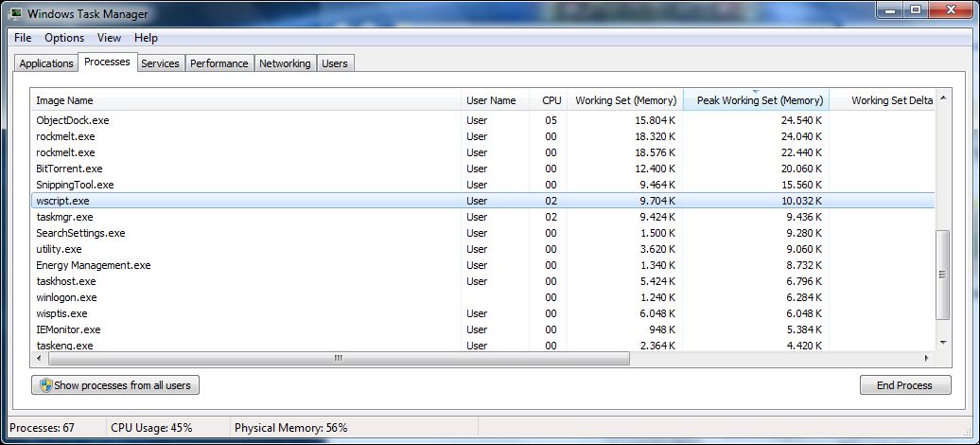This screenshot has height=445, width=980.
Task: Maximize the Task Manager window
Action: pyautogui.click(x=916, y=9)
